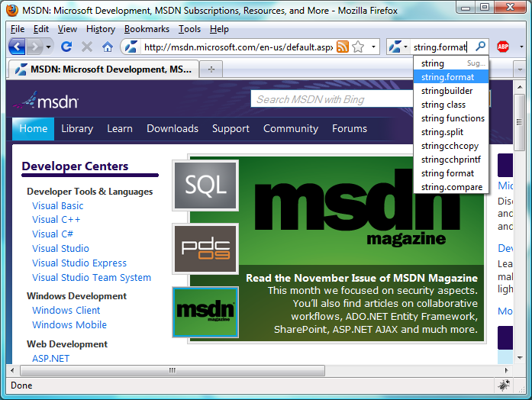The image size is (532, 400).
Task: Choose the 'string functions' suggestion
Action: click(x=451, y=118)
